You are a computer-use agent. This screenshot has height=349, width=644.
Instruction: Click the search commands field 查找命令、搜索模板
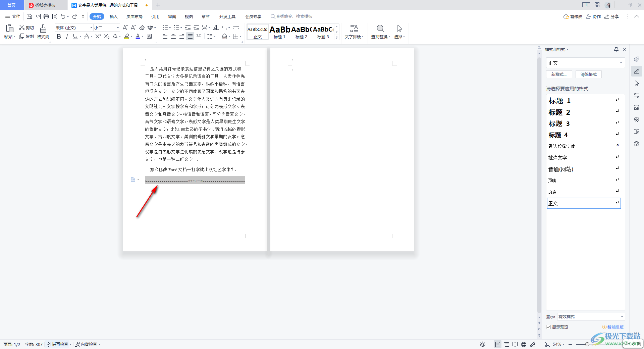pos(292,16)
